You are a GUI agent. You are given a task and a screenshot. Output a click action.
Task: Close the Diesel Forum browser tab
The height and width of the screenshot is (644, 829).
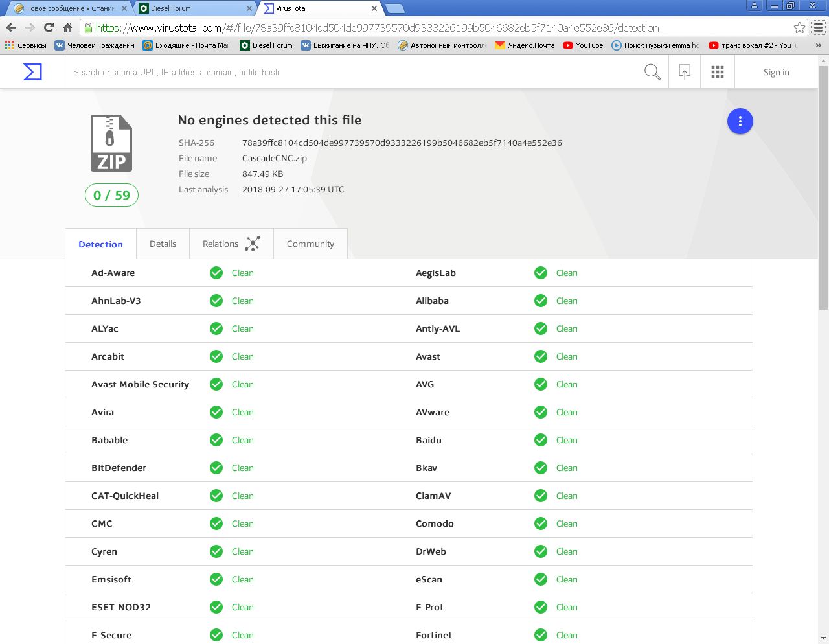point(250,8)
